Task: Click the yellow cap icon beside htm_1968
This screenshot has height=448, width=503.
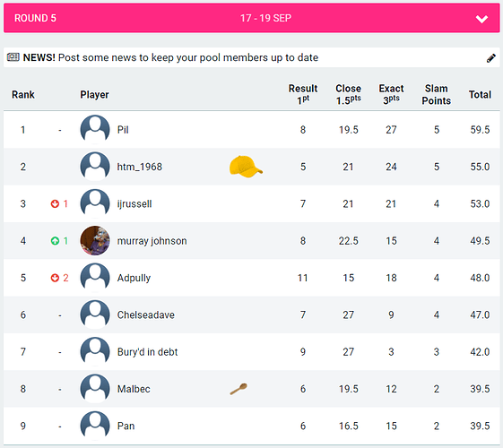Action: 246,167
